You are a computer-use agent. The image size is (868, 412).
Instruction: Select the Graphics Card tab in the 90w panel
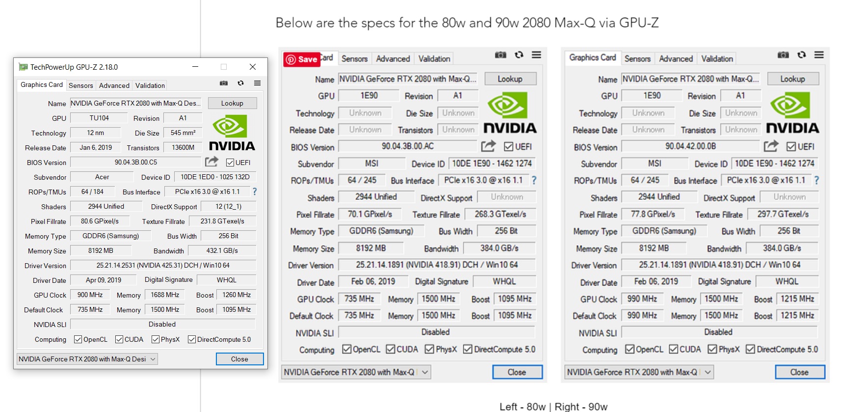(x=593, y=57)
